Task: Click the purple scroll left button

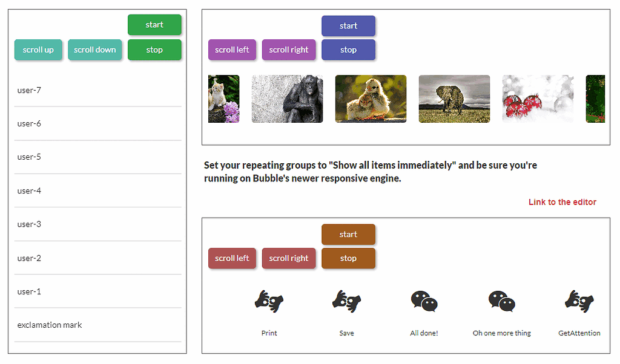Action: pos(232,50)
